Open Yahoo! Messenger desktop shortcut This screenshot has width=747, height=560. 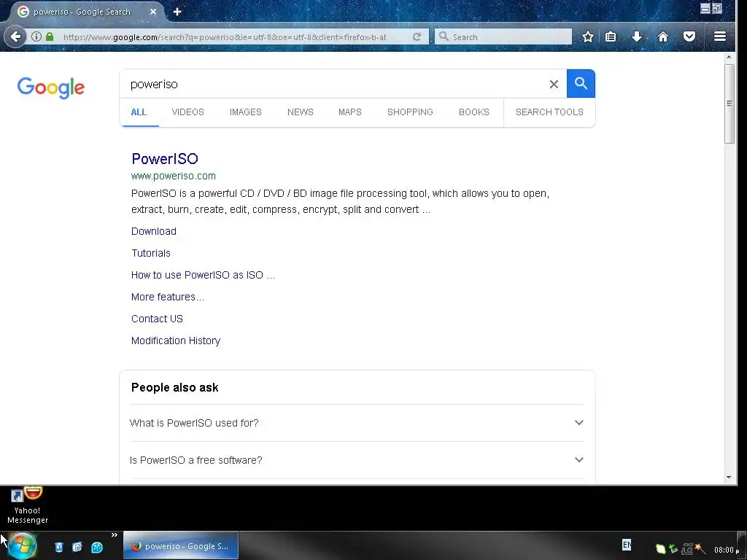[28, 506]
